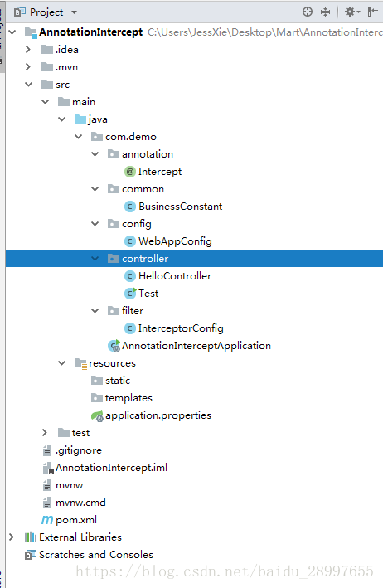The width and height of the screenshot is (383, 588).
Task: Click the com.demo package icon
Action: pyautogui.click(x=97, y=137)
